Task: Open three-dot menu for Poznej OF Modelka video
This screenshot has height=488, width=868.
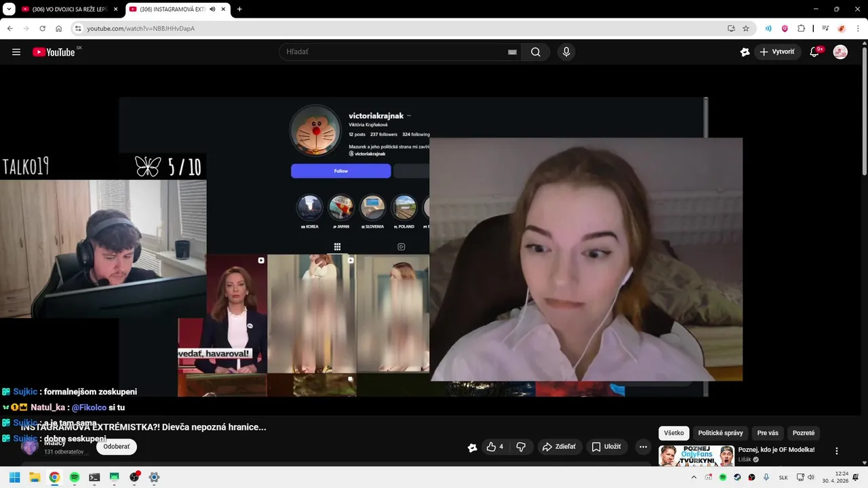Action: [836, 451]
